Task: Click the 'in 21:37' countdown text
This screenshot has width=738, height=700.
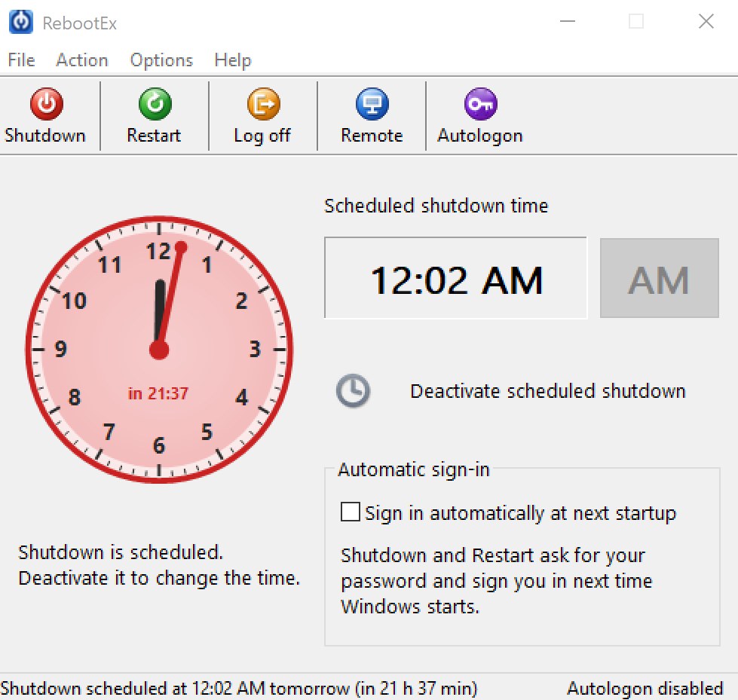Action: pyautogui.click(x=158, y=393)
